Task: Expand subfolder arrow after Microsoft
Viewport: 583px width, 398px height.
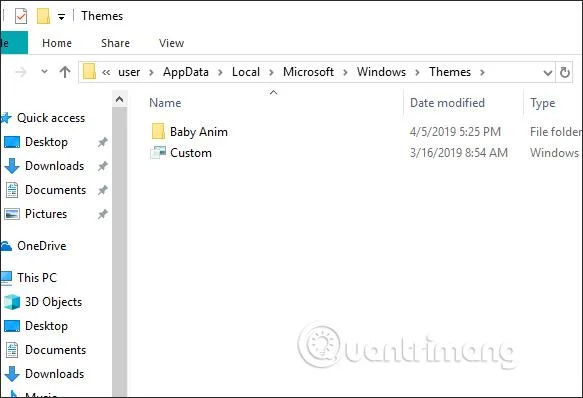Action: pos(345,73)
